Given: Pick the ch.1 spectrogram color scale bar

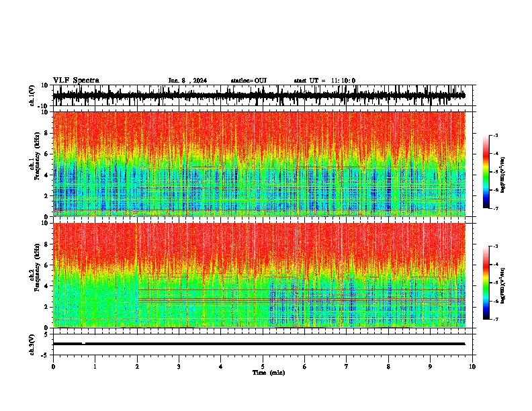Looking at the screenshot, I should pos(486,172).
